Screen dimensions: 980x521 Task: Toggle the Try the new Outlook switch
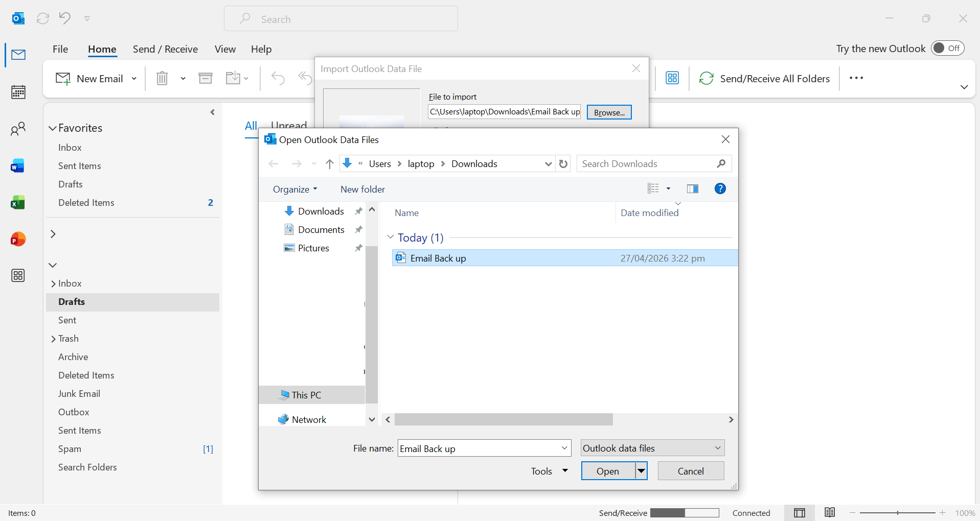coord(947,48)
